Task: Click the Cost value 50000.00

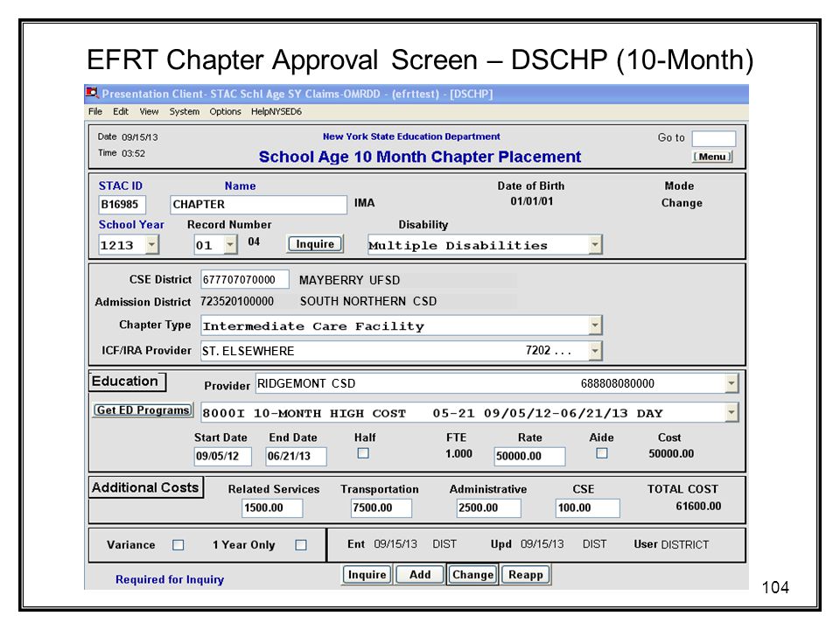Action: (x=671, y=454)
